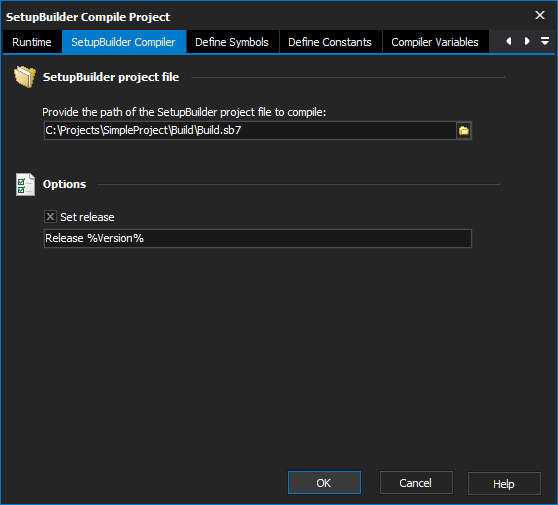Click the 'SetupBuilder project file' heading
Viewport: 558px width, 505px height.
[x=111, y=77]
